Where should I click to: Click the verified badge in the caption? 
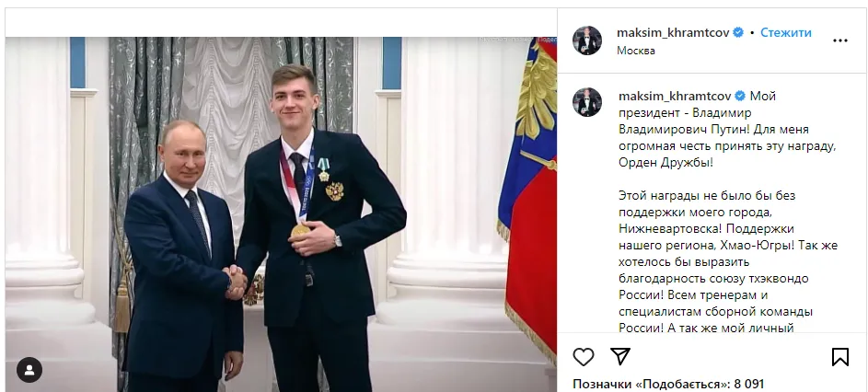click(x=739, y=97)
